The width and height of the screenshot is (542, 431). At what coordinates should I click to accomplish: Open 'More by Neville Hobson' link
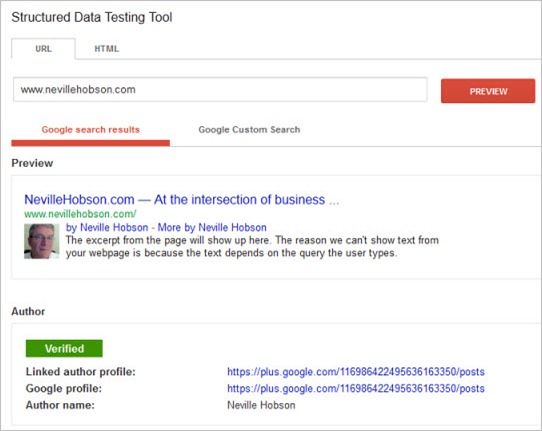click(212, 227)
